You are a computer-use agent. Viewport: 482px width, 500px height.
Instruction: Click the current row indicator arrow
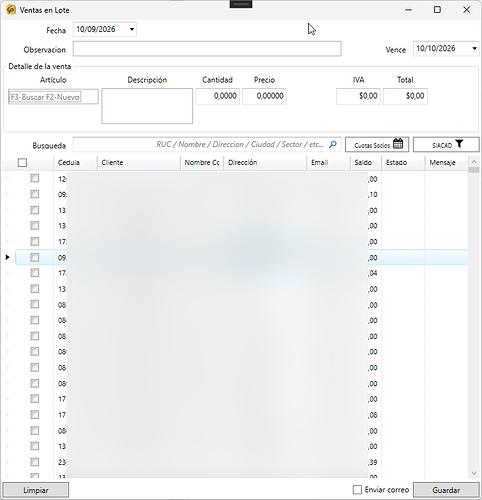(x=8, y=257)
